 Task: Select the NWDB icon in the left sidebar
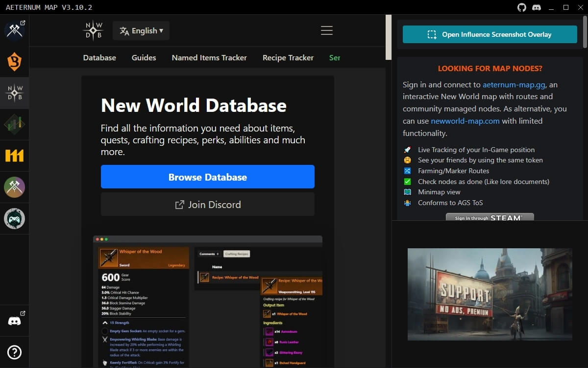(x=15, y=93)
